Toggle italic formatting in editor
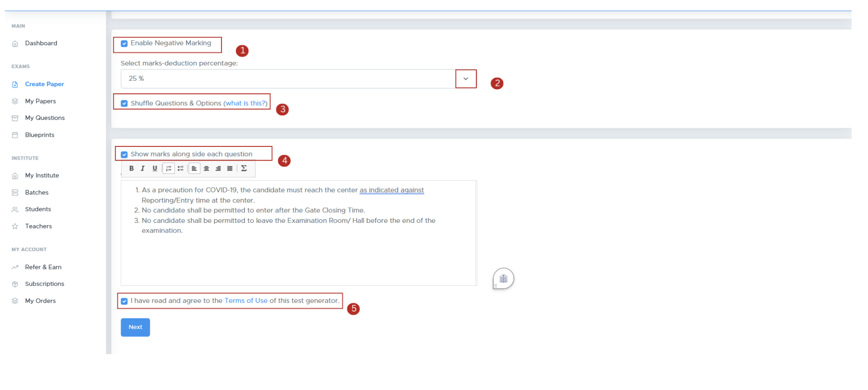The height and width of the screenshot is (390, 868). point(143,168)
